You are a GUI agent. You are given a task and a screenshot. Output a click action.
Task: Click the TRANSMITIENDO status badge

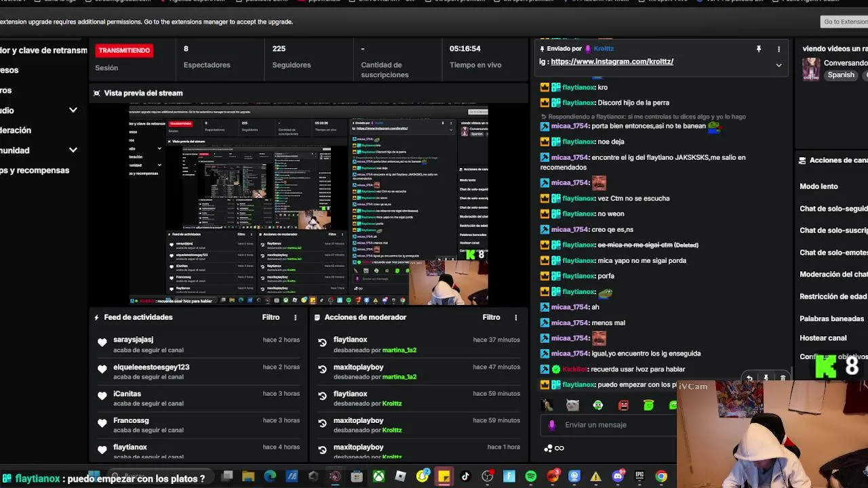point(123,50)
